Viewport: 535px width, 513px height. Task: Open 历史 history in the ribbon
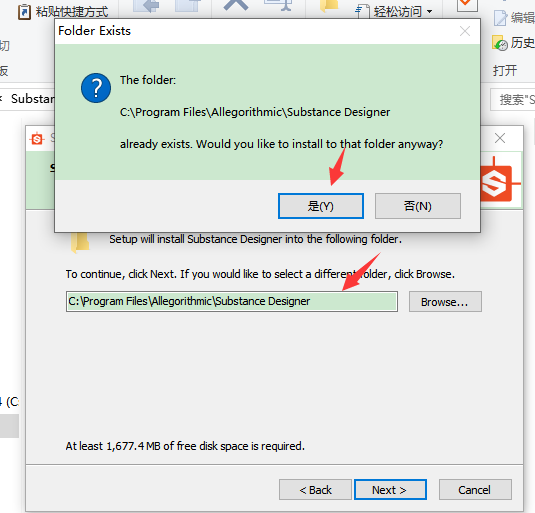[514, 43]
